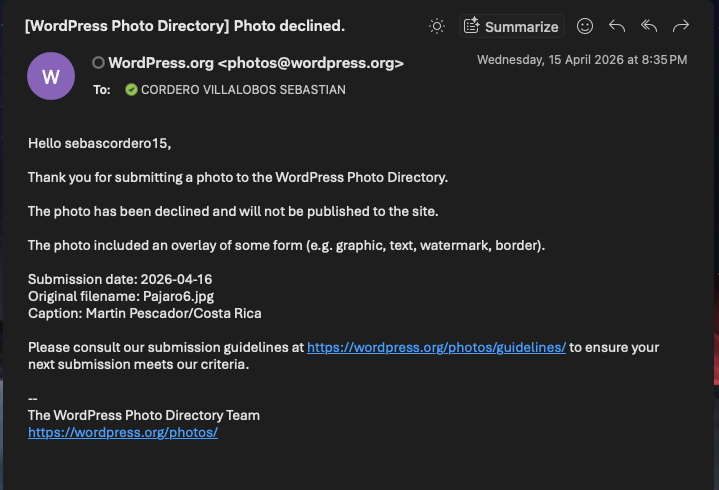Viewport: 719px width, 490px height.
Task: Open the wordpress.org/photos link
Action: click(x=123, y=433)
